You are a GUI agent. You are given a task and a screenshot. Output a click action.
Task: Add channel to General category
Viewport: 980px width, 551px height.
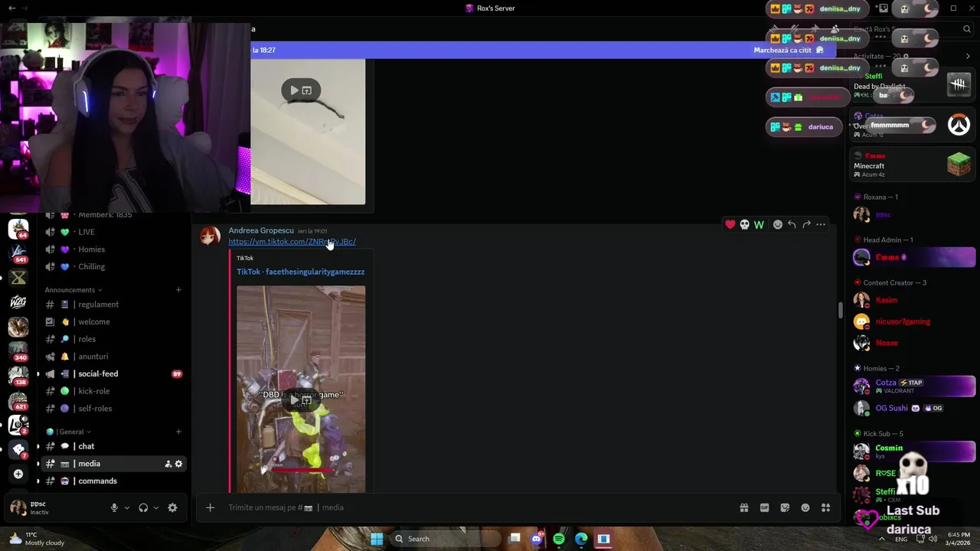pyautogui.click(x=178, y=432)
